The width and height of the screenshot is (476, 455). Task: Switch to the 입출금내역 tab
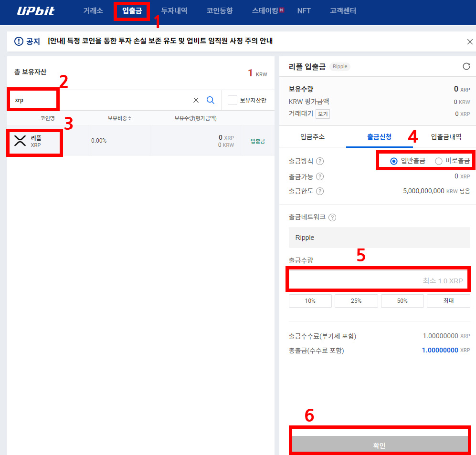point(446,137)
